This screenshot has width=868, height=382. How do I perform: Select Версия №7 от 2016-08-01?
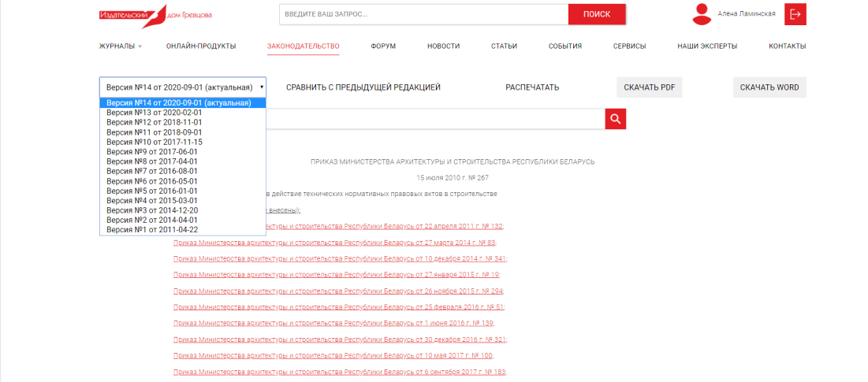(x=152, y=171)
